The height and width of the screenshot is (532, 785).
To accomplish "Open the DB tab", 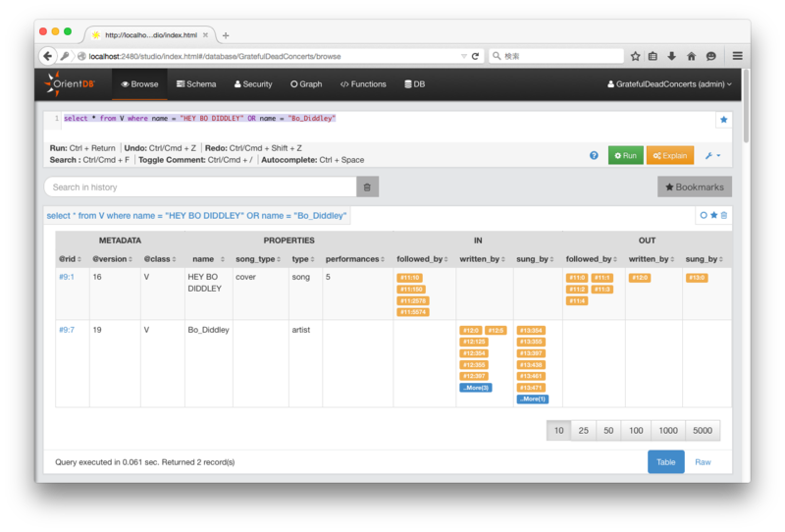I will (415, 84).
